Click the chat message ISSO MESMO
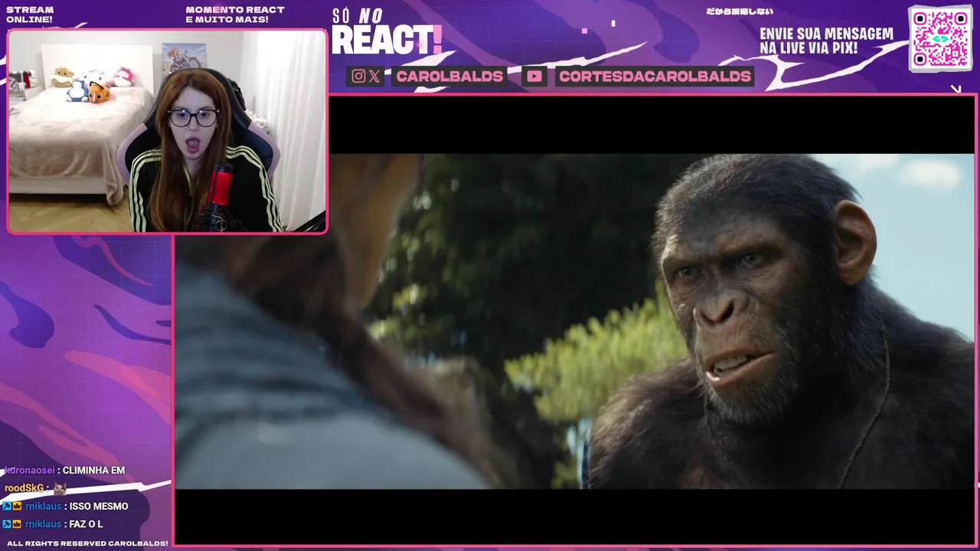The image size is (980, 551). tap(99, 506)
